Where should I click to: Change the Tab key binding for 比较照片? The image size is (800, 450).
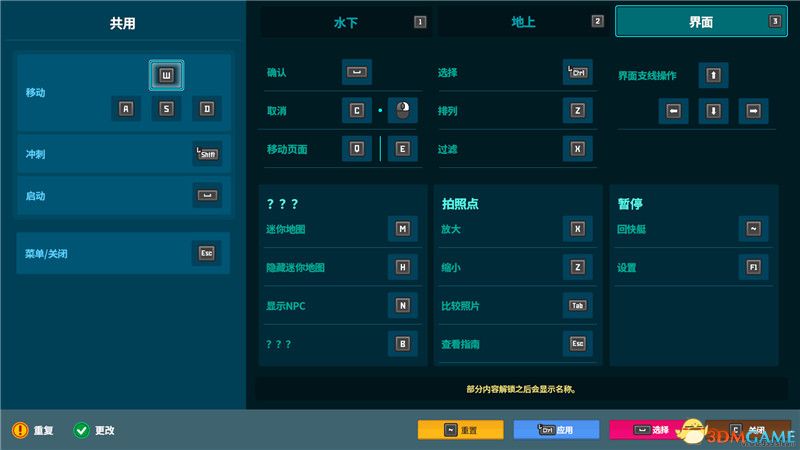click(x=578, y=305)
